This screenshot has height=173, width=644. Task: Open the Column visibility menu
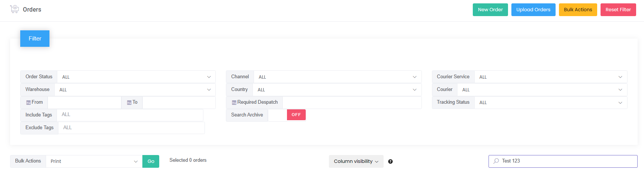356,161
